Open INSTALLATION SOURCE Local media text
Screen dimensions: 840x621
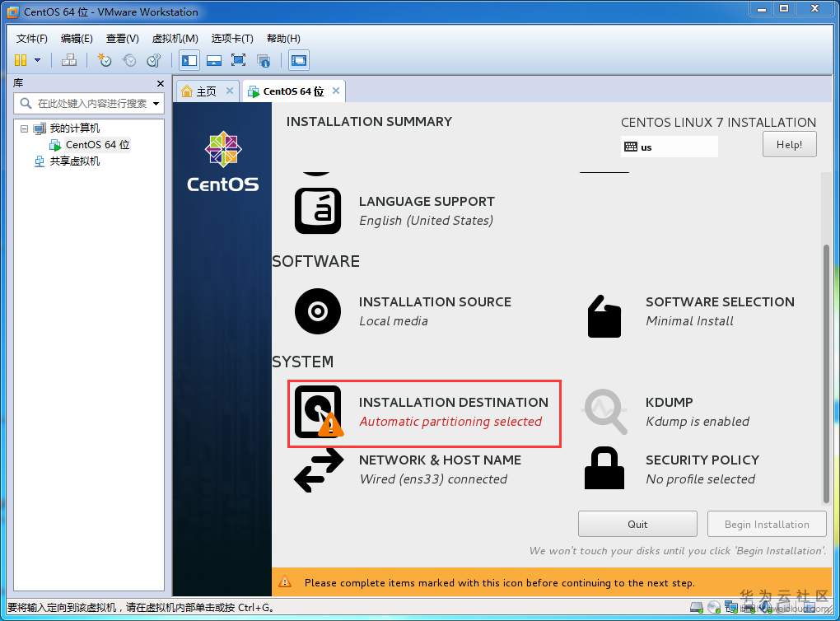coord(435,311)
